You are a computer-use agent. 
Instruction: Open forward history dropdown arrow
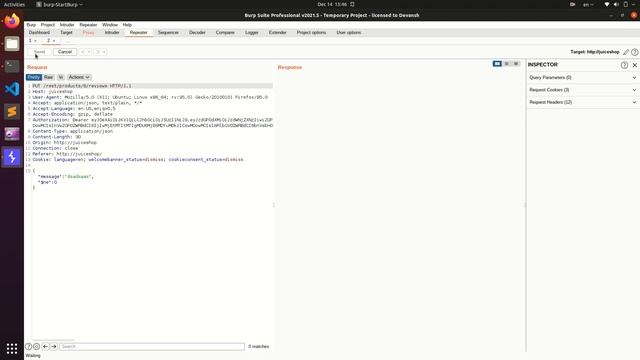coord(104,52)
